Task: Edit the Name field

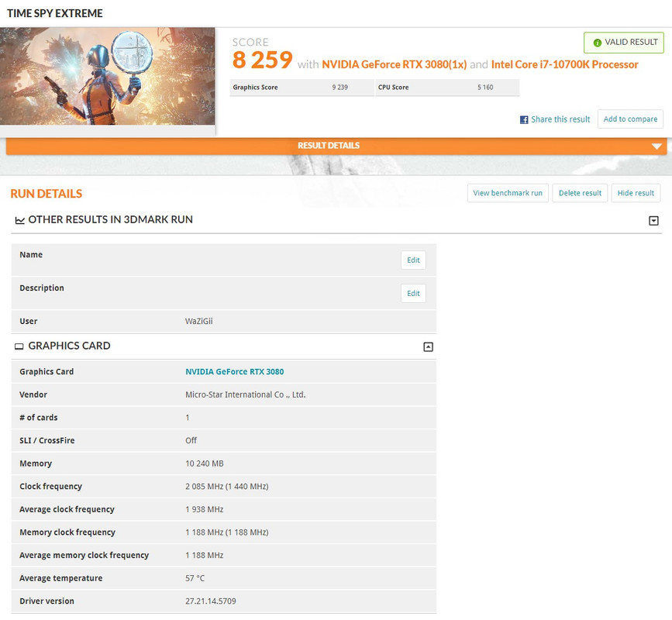Action: point(413,260)
